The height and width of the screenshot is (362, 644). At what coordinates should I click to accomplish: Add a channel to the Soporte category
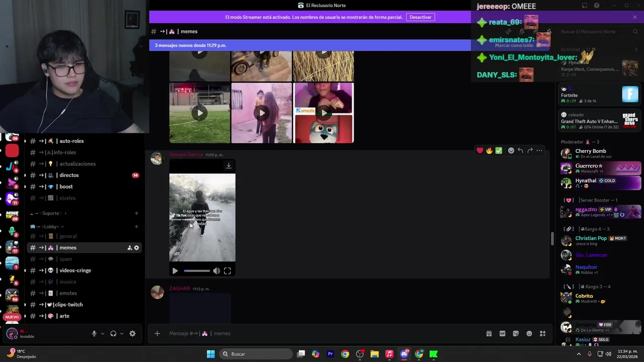(136, 213)
